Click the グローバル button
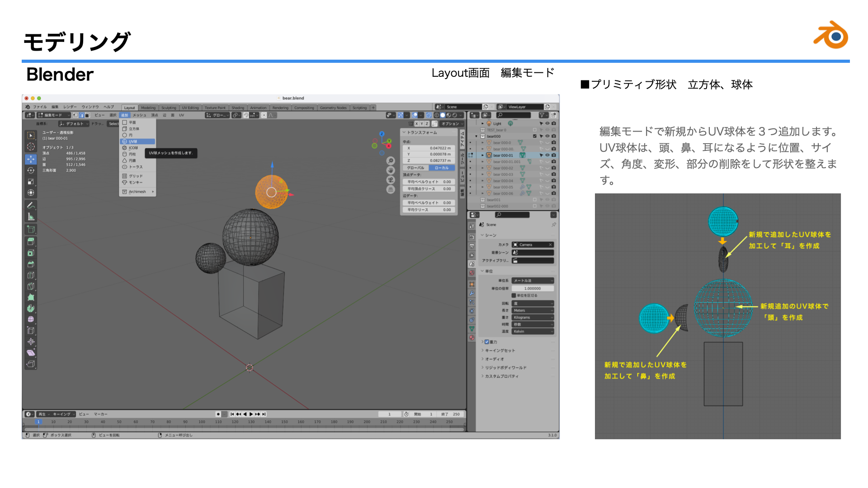 415,168
